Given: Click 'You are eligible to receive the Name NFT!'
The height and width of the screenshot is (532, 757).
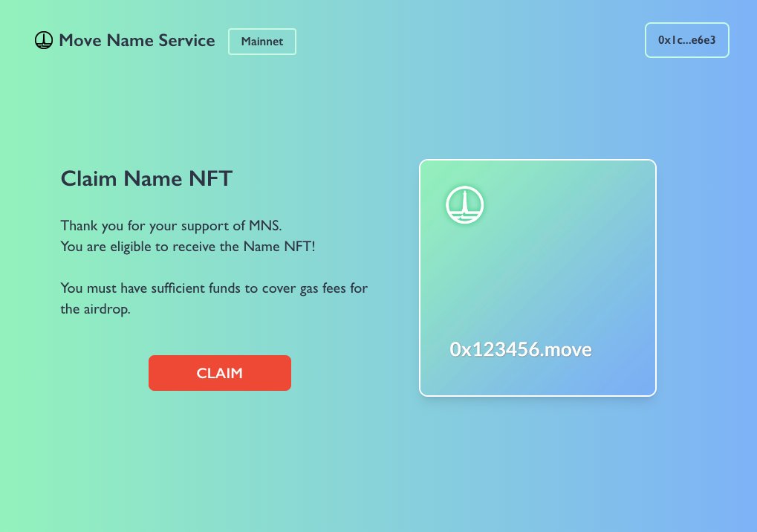Looking at the screenshot, I should 188,247.
